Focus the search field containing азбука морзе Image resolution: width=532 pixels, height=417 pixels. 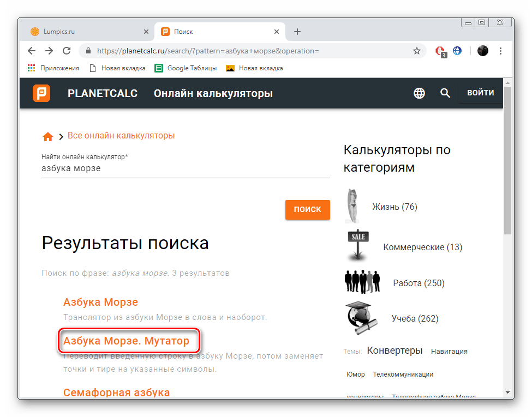pyautogui.click(x=186, y=169)
